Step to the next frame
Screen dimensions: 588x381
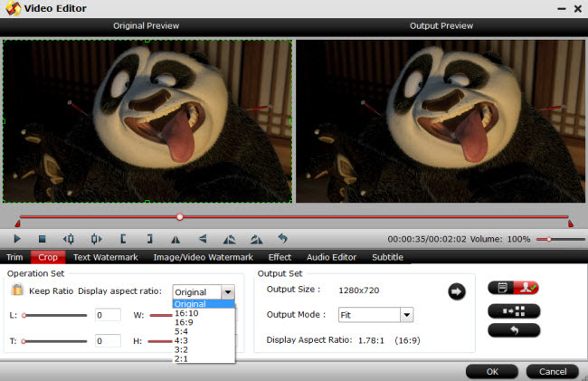coord(96,239)
